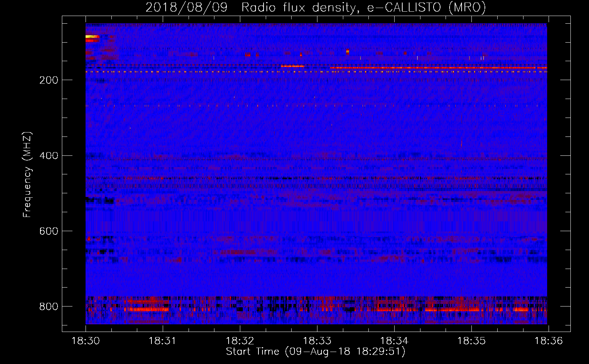Click the 18:33 time tick label
Viewport: 589px width, 364px height.
coord(317,341)
